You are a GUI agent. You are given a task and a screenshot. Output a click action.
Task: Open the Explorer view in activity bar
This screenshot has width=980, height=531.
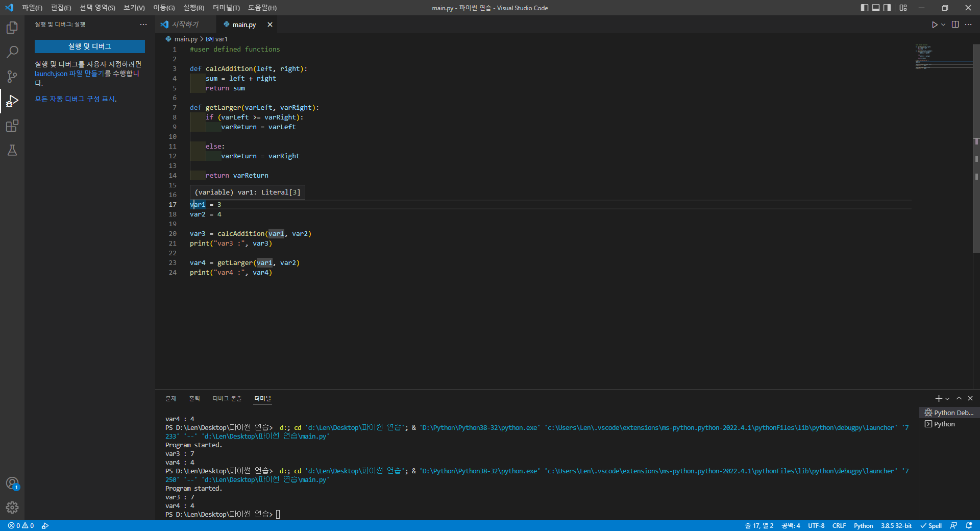coord(12,28)
